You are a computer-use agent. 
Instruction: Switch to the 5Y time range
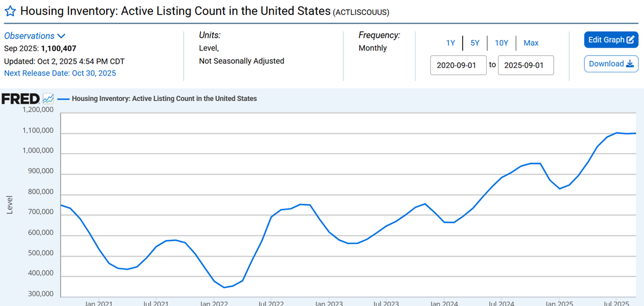pos(475,43)
